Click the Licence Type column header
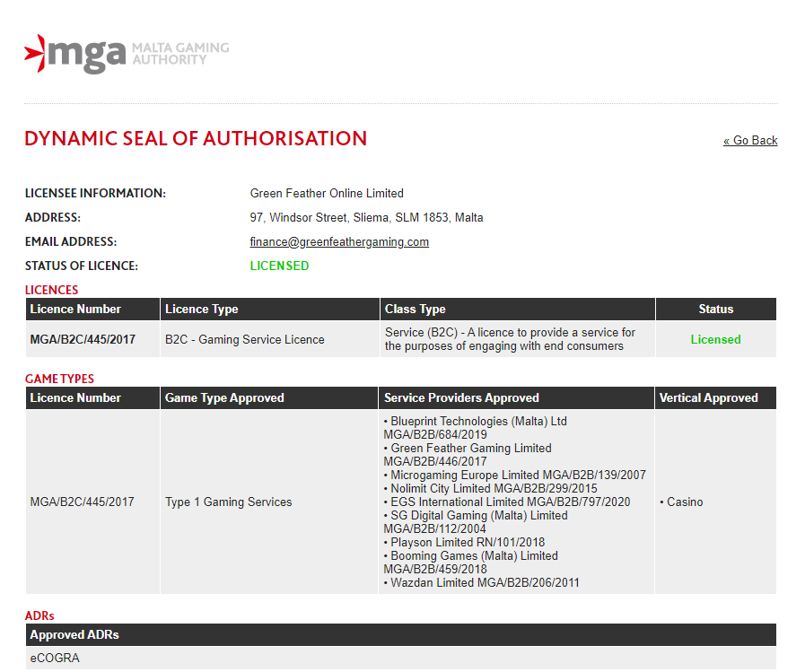Screen dimensions: 805x672 click(269, 309)
